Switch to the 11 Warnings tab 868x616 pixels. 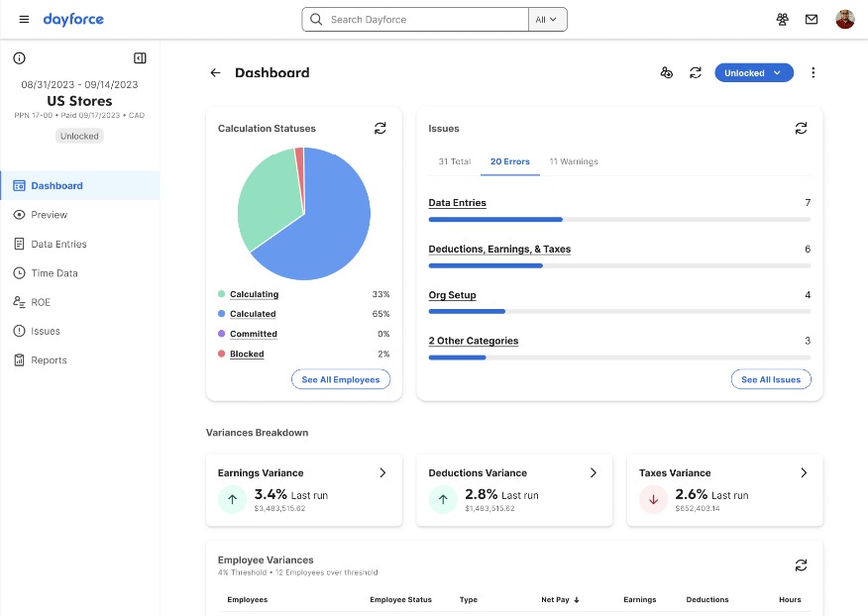point(573,161)
